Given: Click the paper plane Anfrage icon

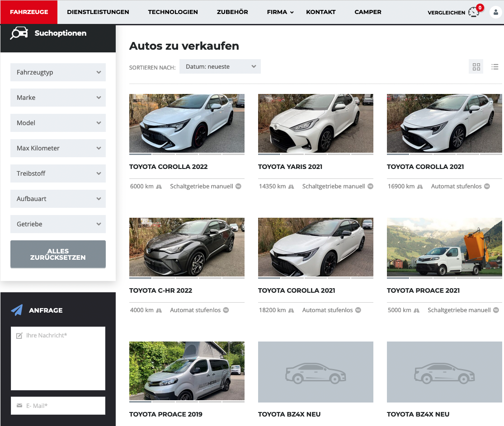Looking at the screenshot, I should 17,310.
